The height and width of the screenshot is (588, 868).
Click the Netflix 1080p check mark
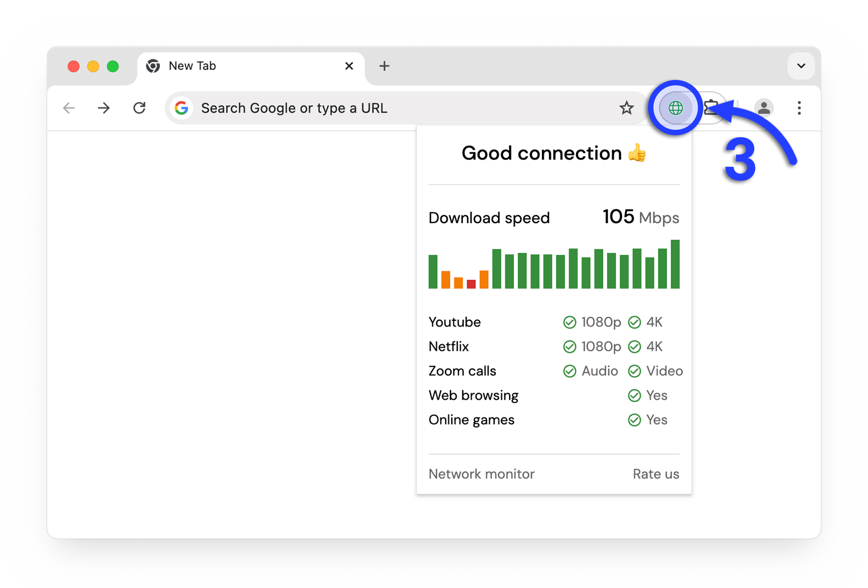tap(569, 347)
